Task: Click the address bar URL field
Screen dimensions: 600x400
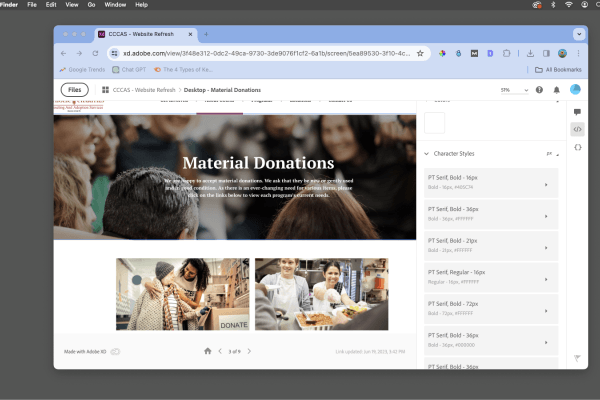Action: (266, 53)
